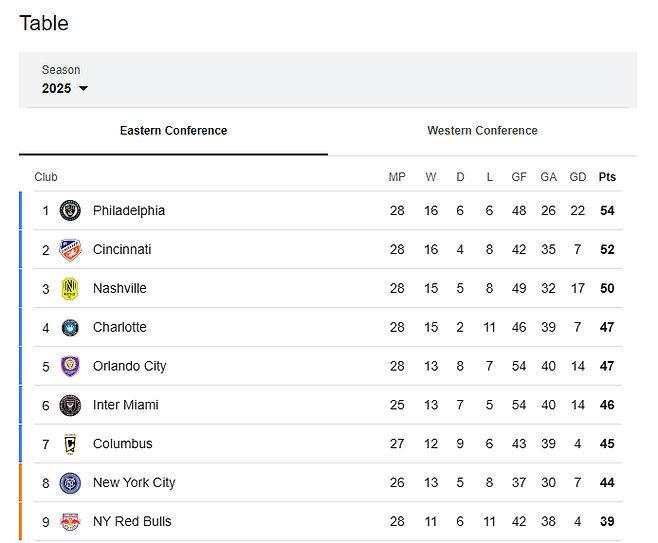The width and height of the screenshot is (658, 543).
Task: Click the Orlando City purple crest
Action: click(x=69, y=366)
